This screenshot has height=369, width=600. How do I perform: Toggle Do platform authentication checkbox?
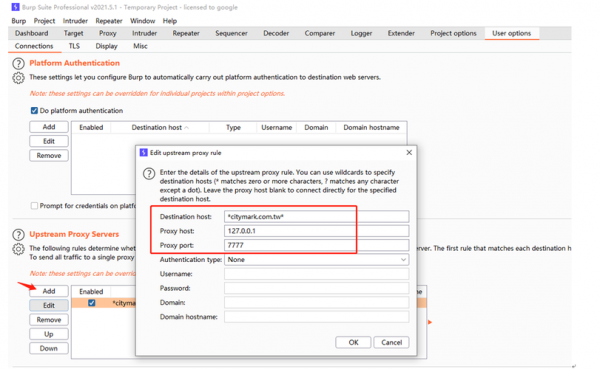click(x=34, y=111)
